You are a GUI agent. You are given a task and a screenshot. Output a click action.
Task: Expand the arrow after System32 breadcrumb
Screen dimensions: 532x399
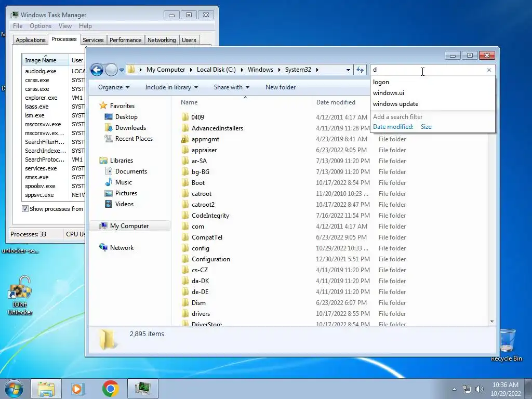click(x=317, y=70)
